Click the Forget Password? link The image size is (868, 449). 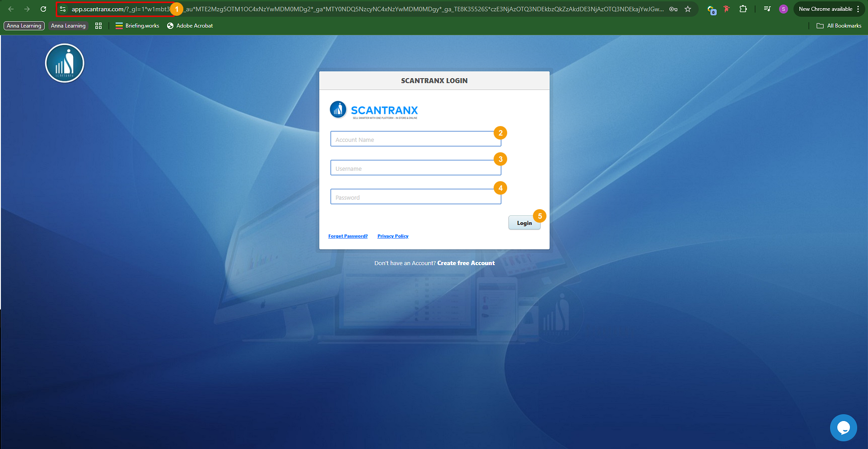tap(348, 236)
